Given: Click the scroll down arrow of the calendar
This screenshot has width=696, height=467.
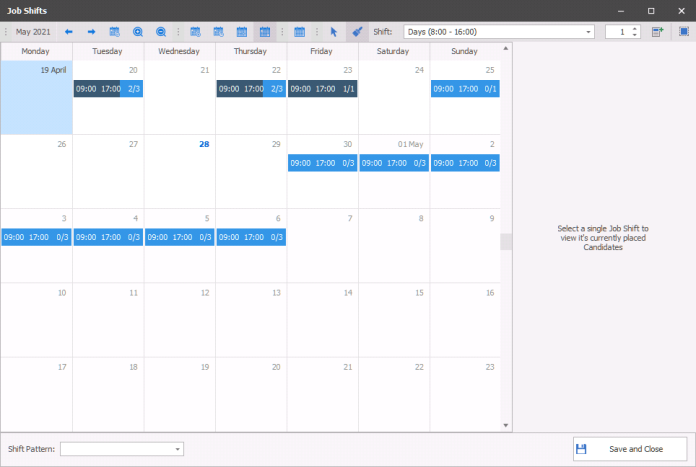Looking at the screenshot, I should coord(506,425).
